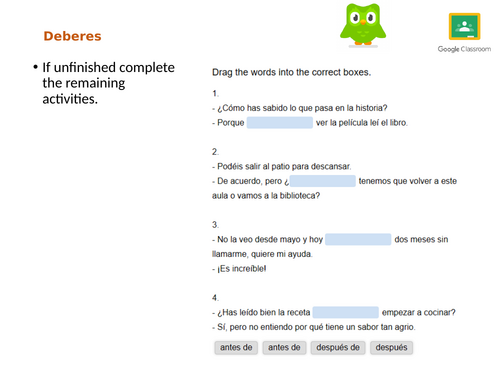This screenshot has height=375, width=500.
Task: Click the '¡Es increíble!' line
Action: (239, 269)
